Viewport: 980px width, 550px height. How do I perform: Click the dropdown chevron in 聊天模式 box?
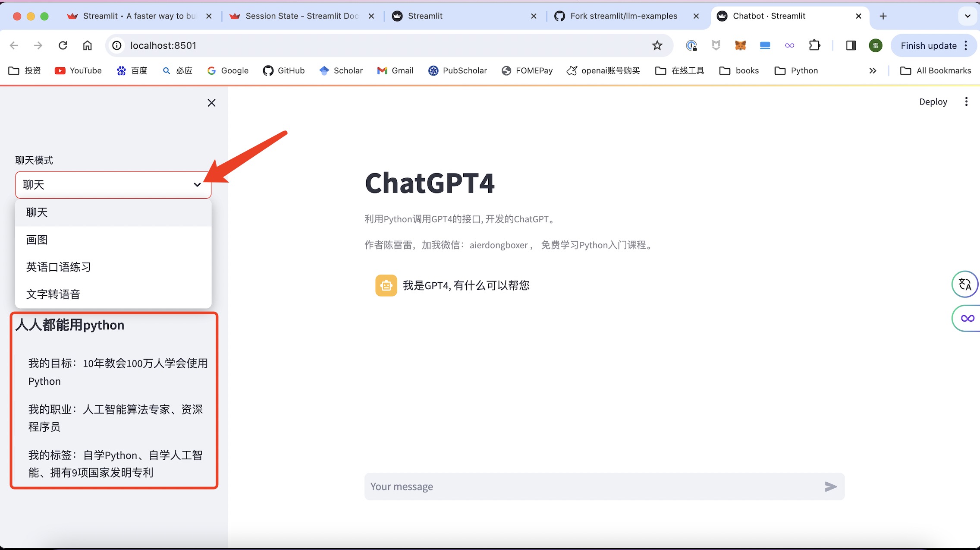tap(197, 185)
